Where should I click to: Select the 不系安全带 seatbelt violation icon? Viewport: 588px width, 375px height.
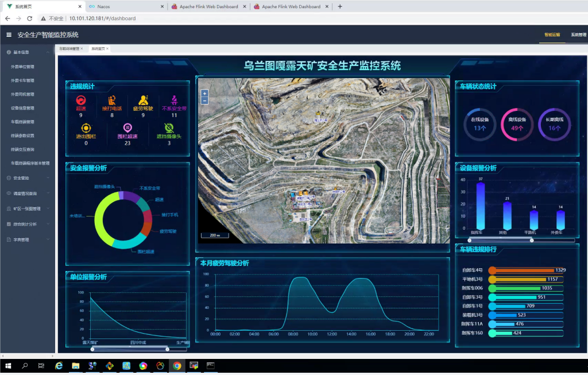point(174,100)
